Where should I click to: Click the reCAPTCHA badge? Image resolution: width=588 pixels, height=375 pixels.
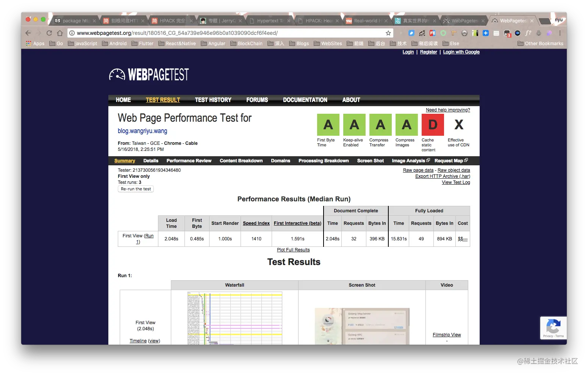554,328
